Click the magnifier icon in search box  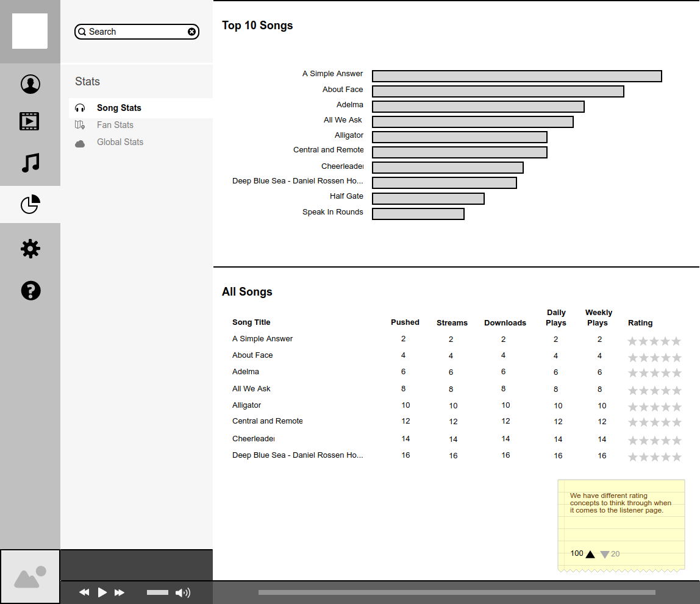pyautogui.click(x=82, y=32)
